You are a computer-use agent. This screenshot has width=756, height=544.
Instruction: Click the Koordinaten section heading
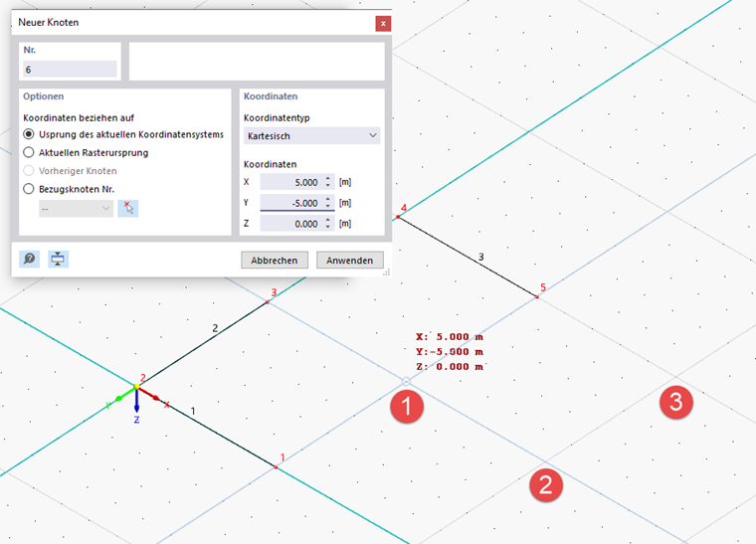(271, 96)
